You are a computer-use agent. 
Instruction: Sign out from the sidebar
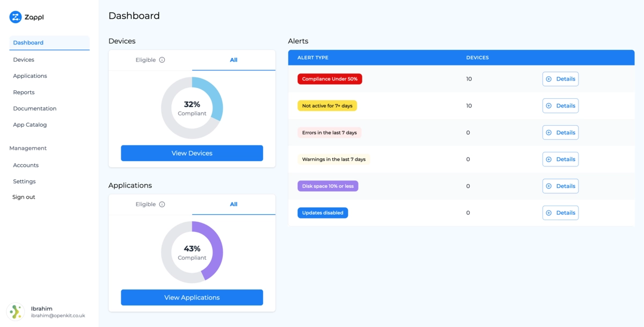tap(24, 197)
